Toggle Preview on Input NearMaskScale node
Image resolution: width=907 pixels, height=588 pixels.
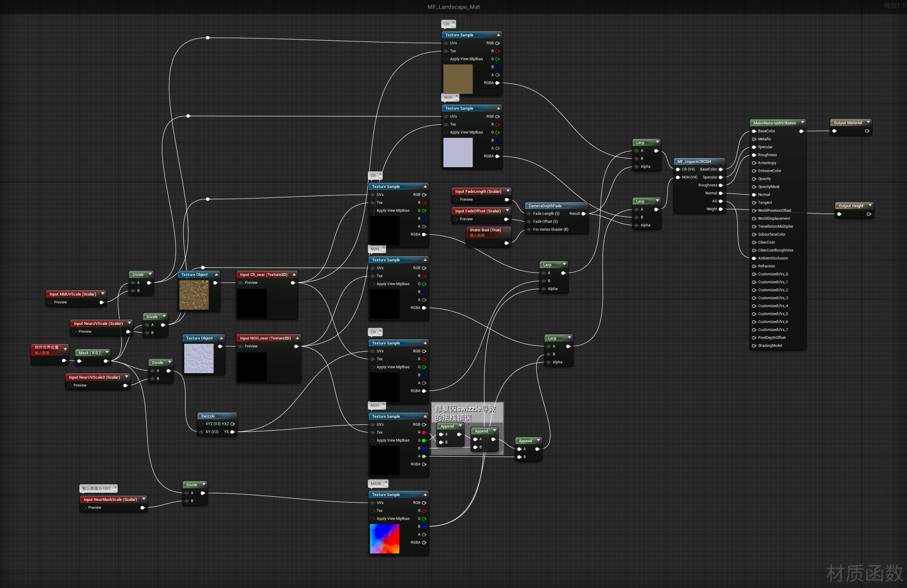point(84,508)
